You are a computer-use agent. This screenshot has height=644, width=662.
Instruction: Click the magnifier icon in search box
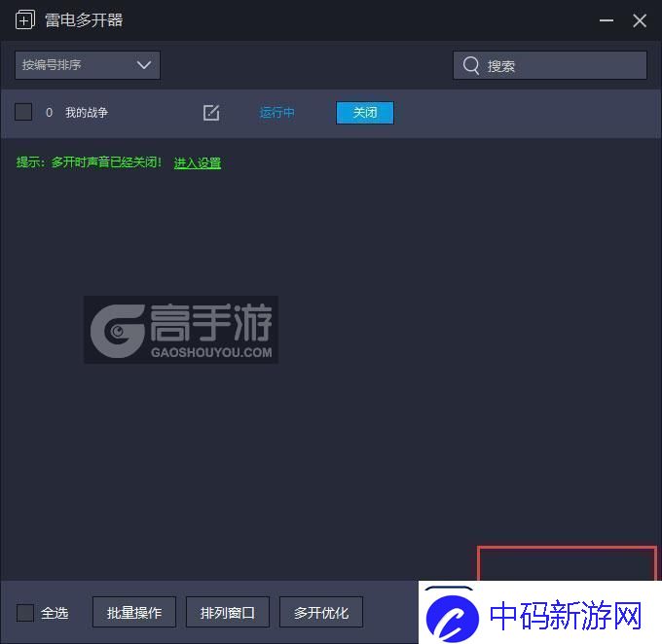[471, 65]
